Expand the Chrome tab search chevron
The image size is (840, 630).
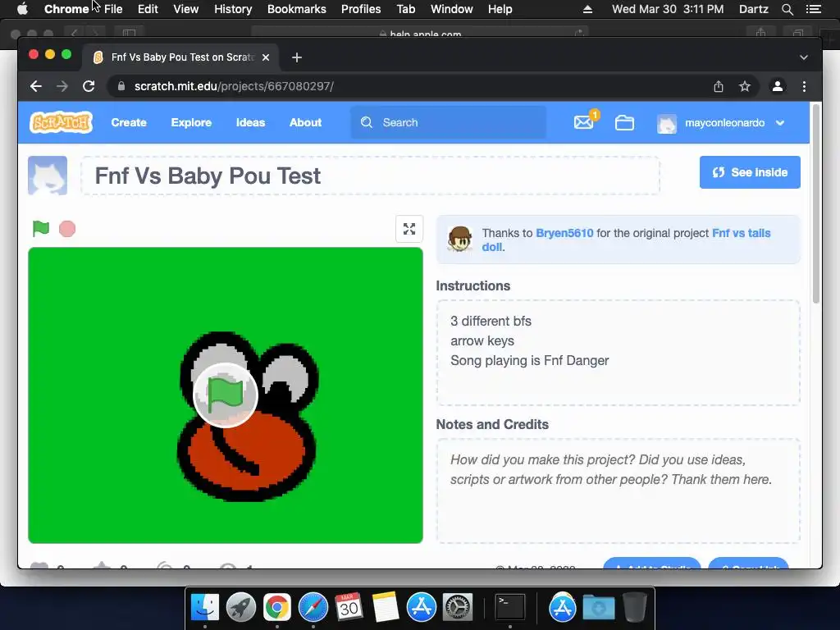(x=804, y=57)
